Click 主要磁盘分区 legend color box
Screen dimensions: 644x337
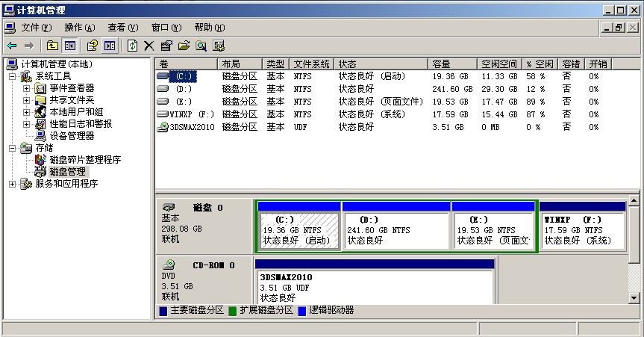pos(163,311)
